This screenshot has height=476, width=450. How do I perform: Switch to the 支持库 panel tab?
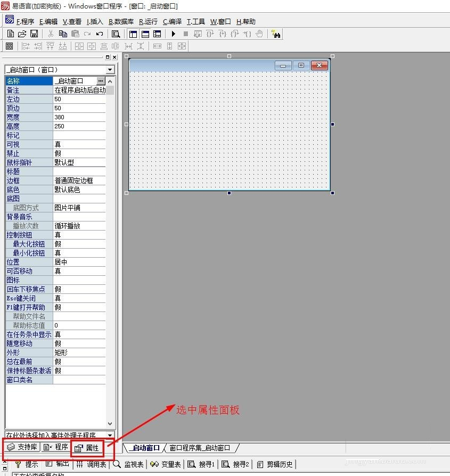click(x=22, y=447)
